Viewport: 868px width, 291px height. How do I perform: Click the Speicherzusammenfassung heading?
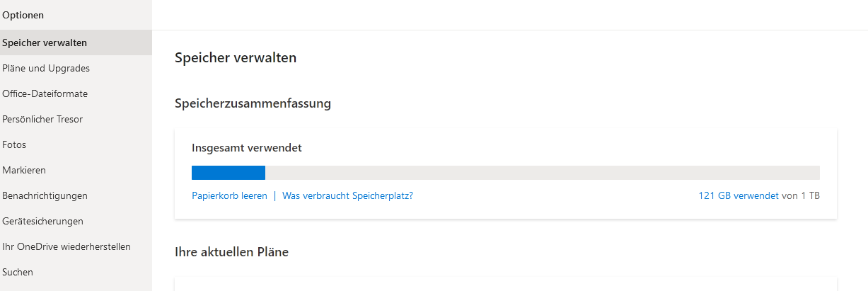tap(253, 103)
